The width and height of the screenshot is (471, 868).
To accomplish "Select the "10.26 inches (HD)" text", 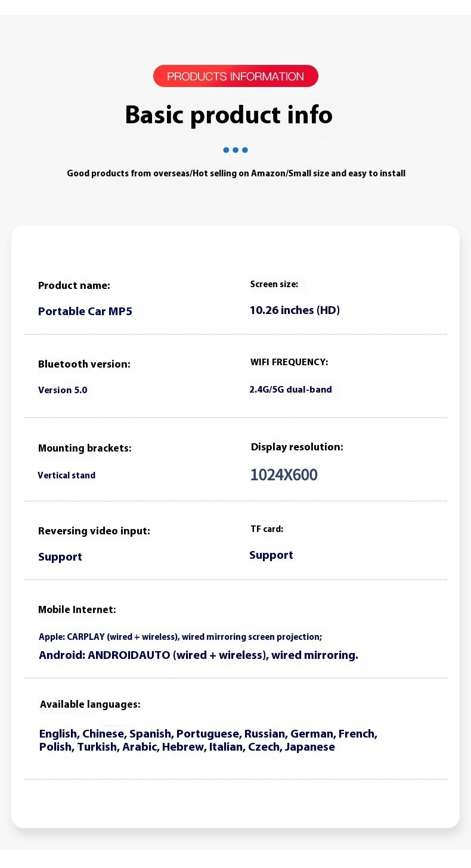I will [x=295, y=310].
